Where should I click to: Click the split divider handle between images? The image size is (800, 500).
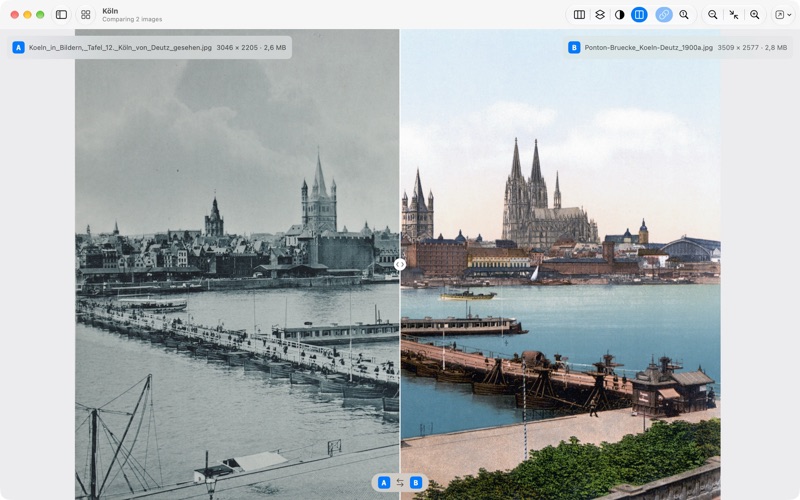coord(400,264)
